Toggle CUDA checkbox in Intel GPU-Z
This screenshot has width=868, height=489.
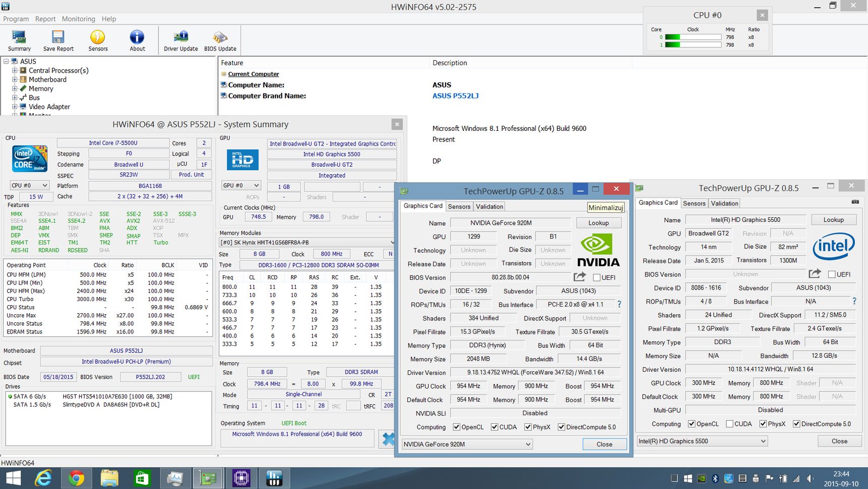tap(730, 424)
